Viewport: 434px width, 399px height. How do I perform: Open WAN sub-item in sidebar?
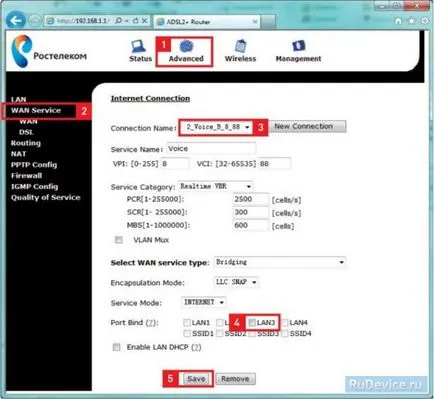(28, 121)
